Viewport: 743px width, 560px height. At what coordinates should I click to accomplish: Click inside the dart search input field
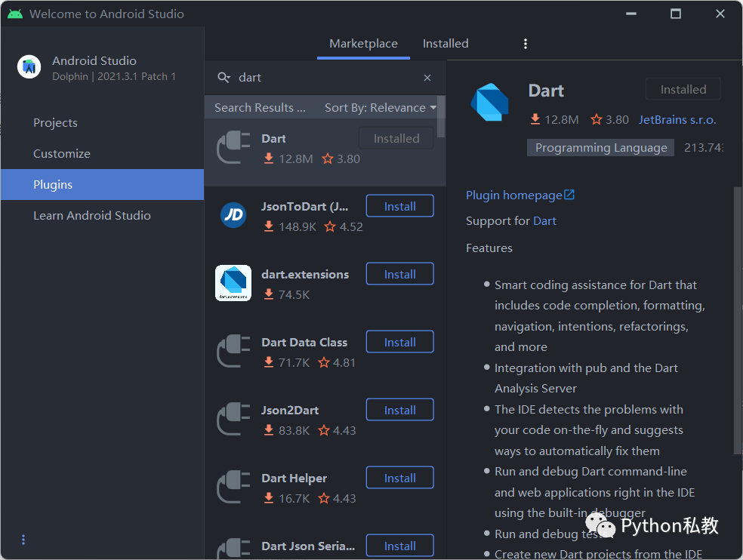[x=317, y=77]
